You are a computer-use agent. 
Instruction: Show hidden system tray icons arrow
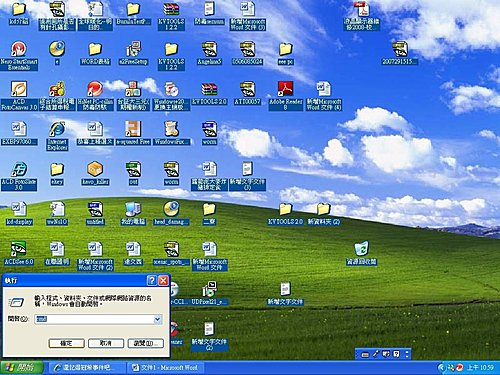point(441,368)
